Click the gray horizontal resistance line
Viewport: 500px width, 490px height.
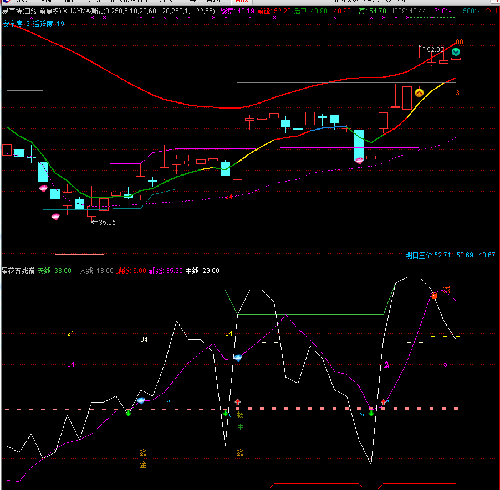(346, 82)
